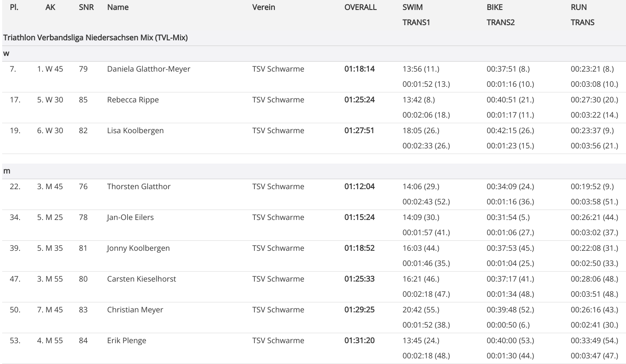Click Thorsten Glatthor's overall time 01:12:04
The width and height of the screenshot is (626, 364).
(359, 187)
